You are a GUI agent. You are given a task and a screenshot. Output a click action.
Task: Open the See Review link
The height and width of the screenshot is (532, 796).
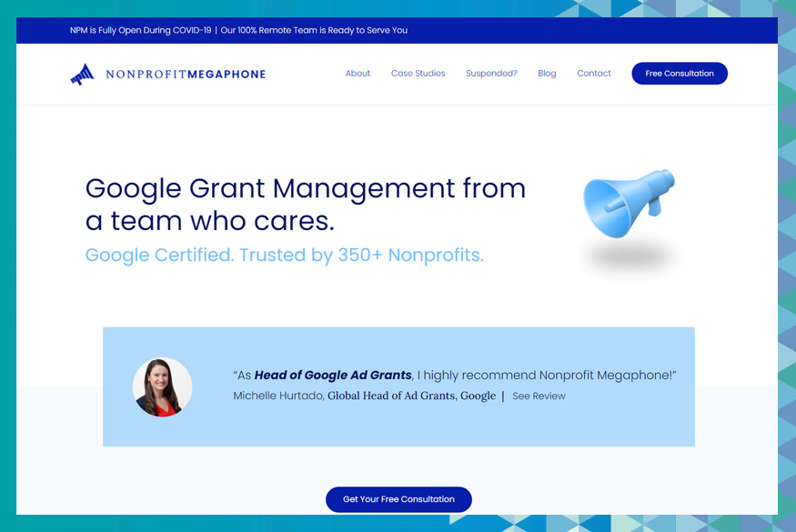pyautogui.click(x=539, y=396)
